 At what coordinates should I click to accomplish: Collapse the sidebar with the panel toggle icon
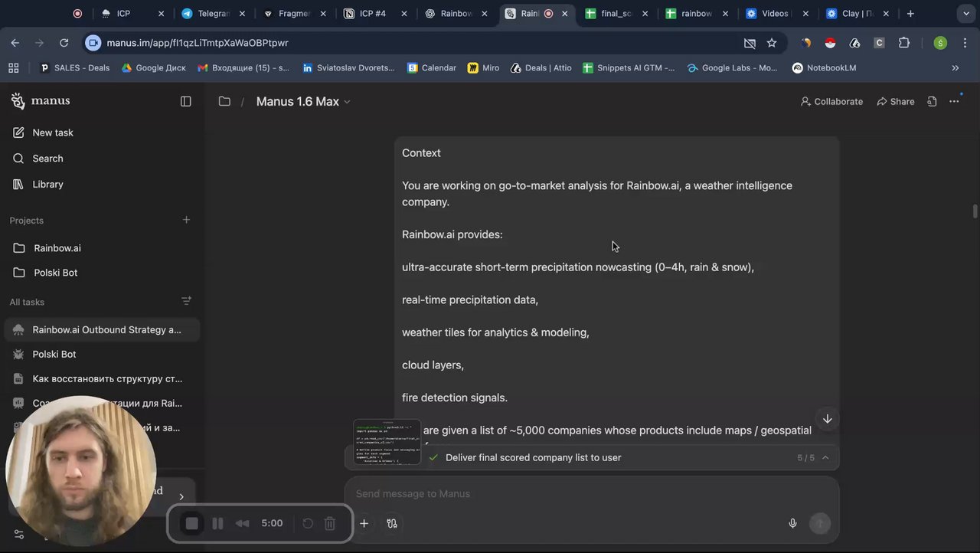point(185,101)
